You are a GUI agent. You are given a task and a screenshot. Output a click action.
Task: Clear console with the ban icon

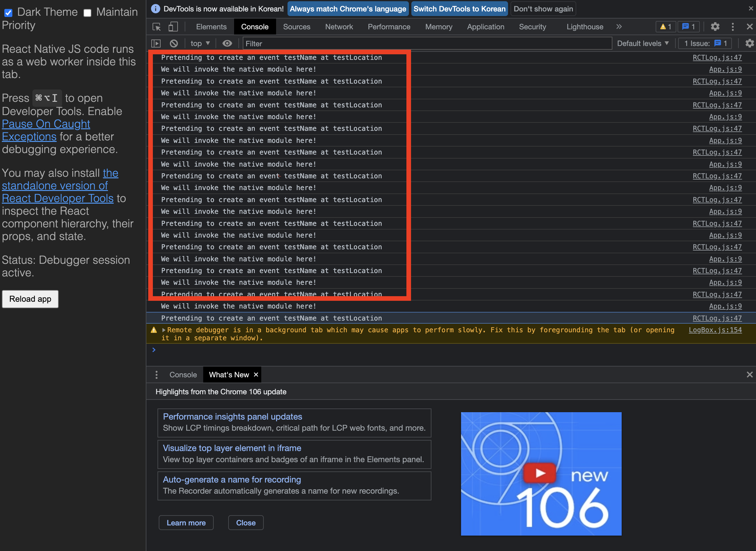(174, 43)
